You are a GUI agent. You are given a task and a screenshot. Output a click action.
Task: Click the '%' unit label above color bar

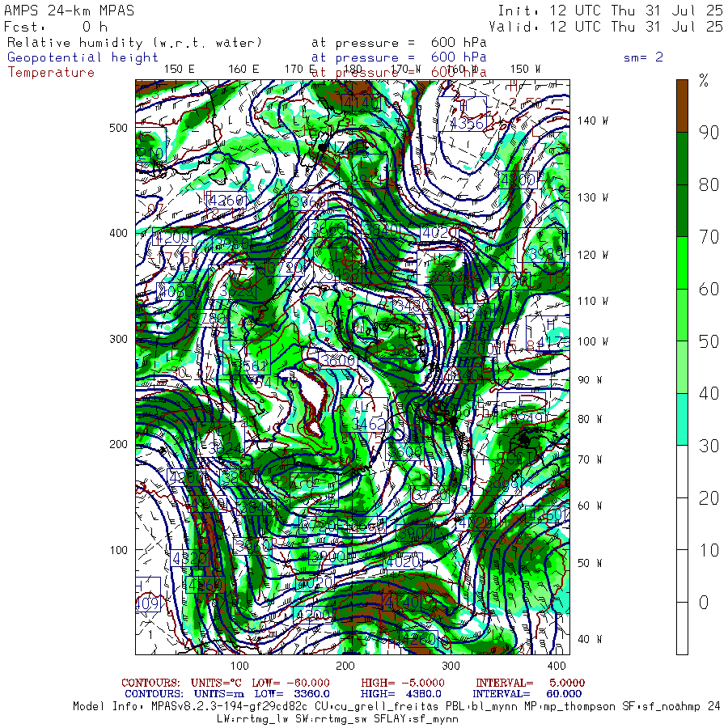tap(704, 81)
